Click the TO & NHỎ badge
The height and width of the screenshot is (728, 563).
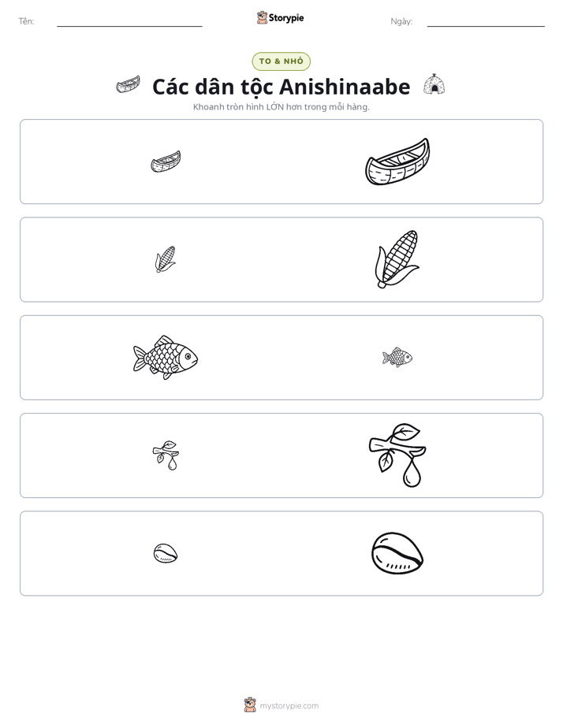point(281,61)
